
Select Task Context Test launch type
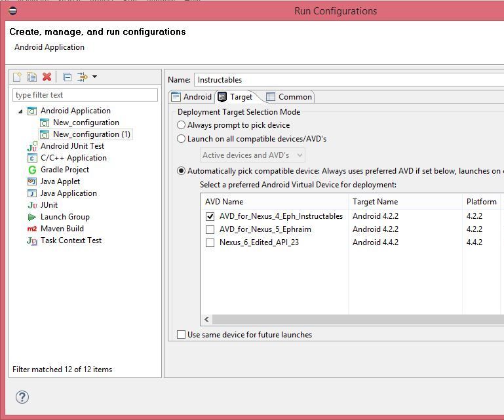point(71,240)
